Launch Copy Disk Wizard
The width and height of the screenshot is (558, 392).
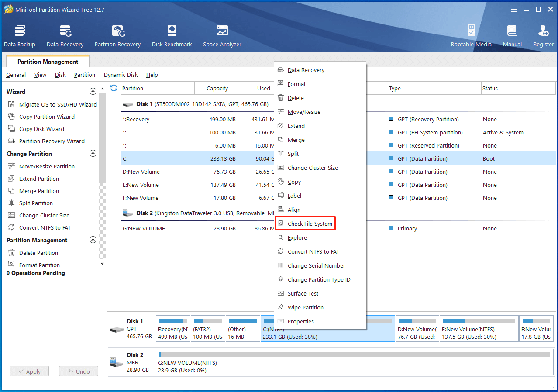coord(36,129)
